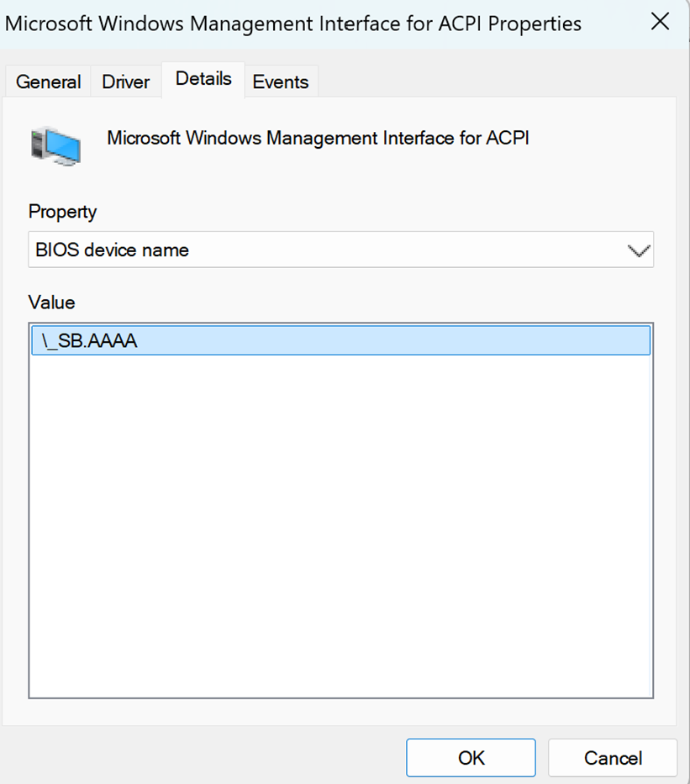
Task: Open the Property dropdown showing BIOS device name
Action: point(341,250)
